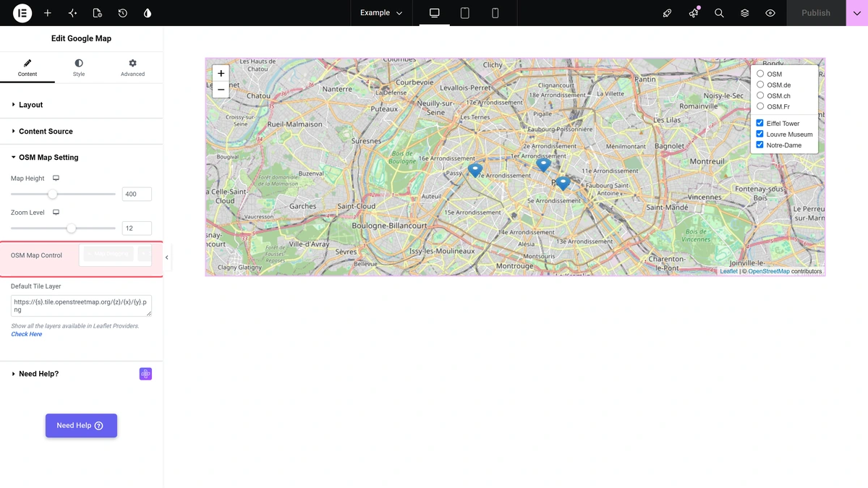Viewport: 868px width, 488px height.
Task: Click the Louvre map marker near 1er Arrondissement
Action: (543, 166)
